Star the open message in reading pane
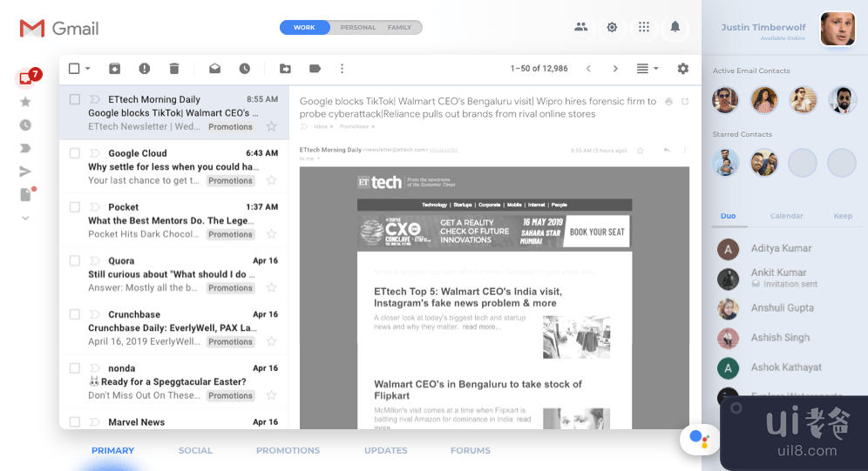Viewport: 868px width, 471px height. coord(640,151)
